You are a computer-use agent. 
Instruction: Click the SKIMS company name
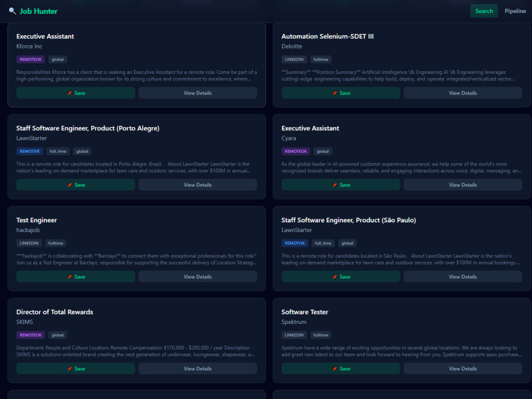[24, 322]
